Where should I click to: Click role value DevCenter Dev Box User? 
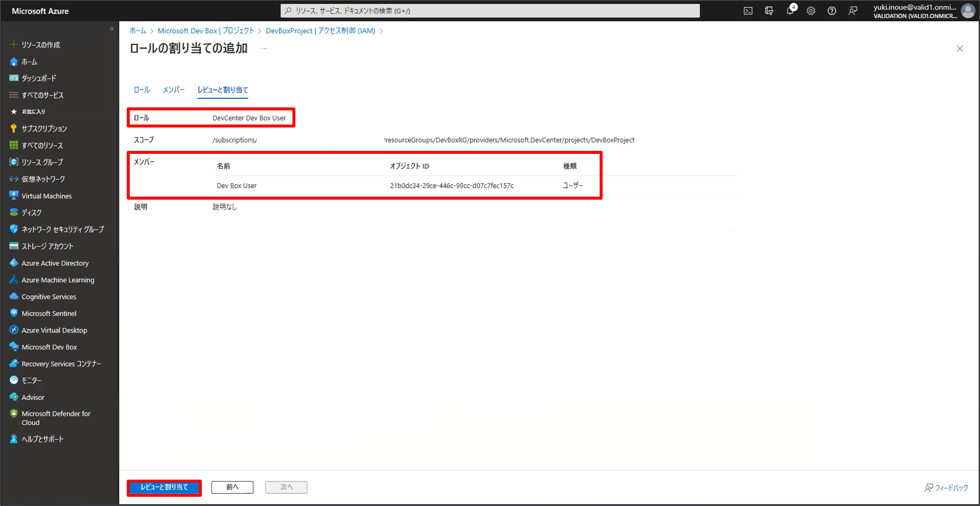tap(249, 118)
